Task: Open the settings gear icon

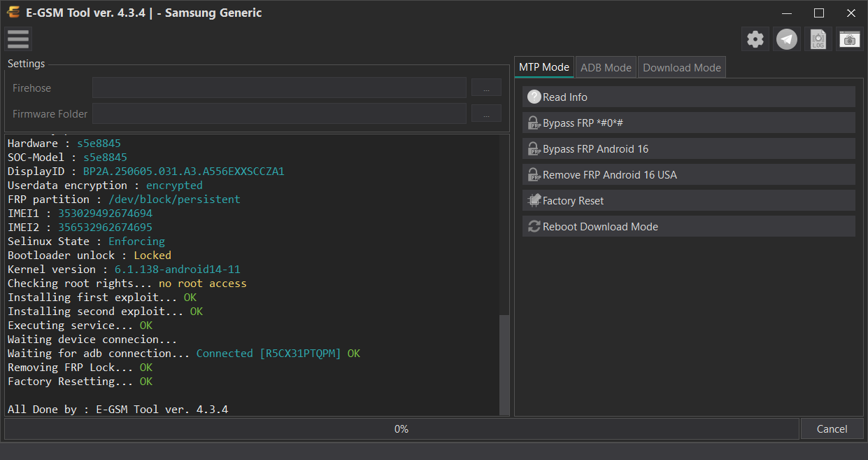Action: coord(755,39)
